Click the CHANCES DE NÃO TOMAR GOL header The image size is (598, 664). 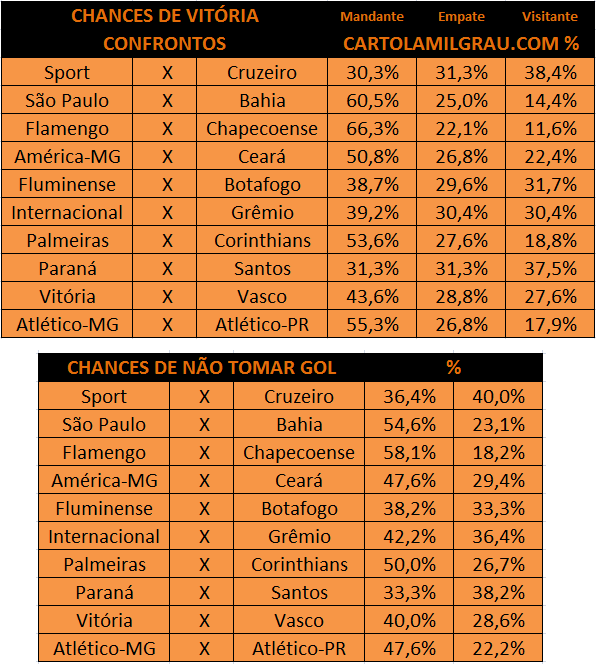[202, 368]
